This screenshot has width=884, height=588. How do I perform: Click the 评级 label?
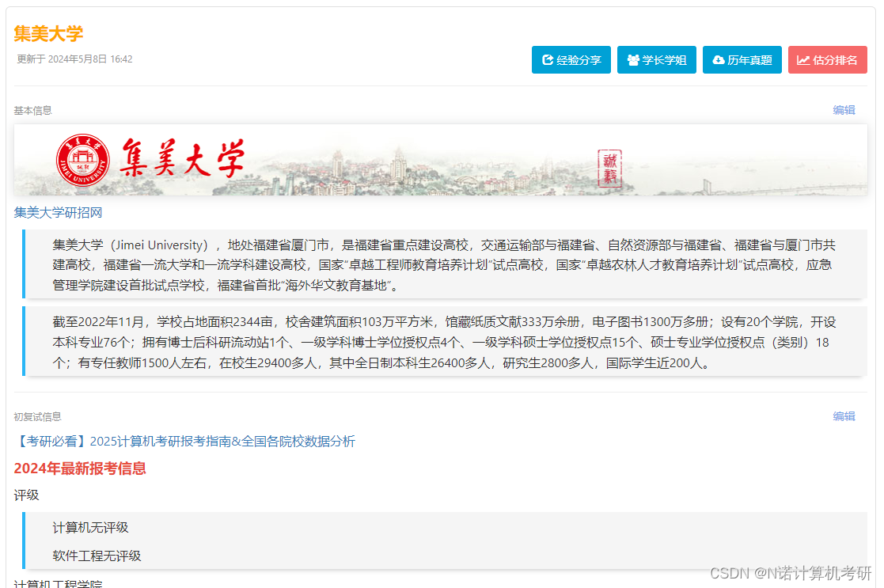coord(26,495)
